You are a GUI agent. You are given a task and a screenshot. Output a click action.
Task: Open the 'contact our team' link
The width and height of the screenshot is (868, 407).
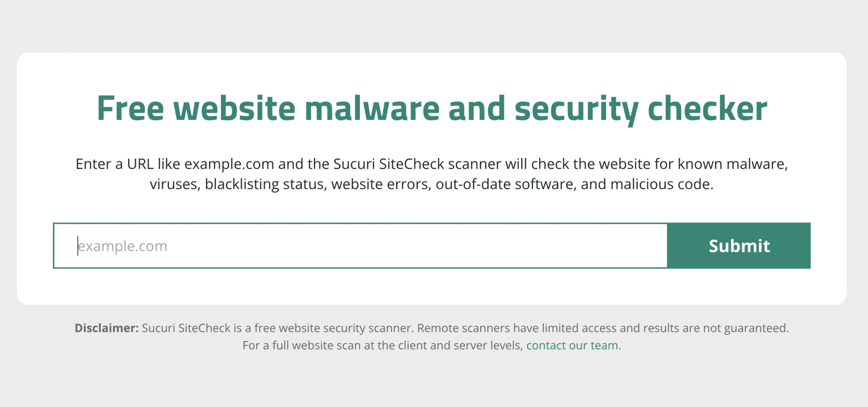[572, 346]
